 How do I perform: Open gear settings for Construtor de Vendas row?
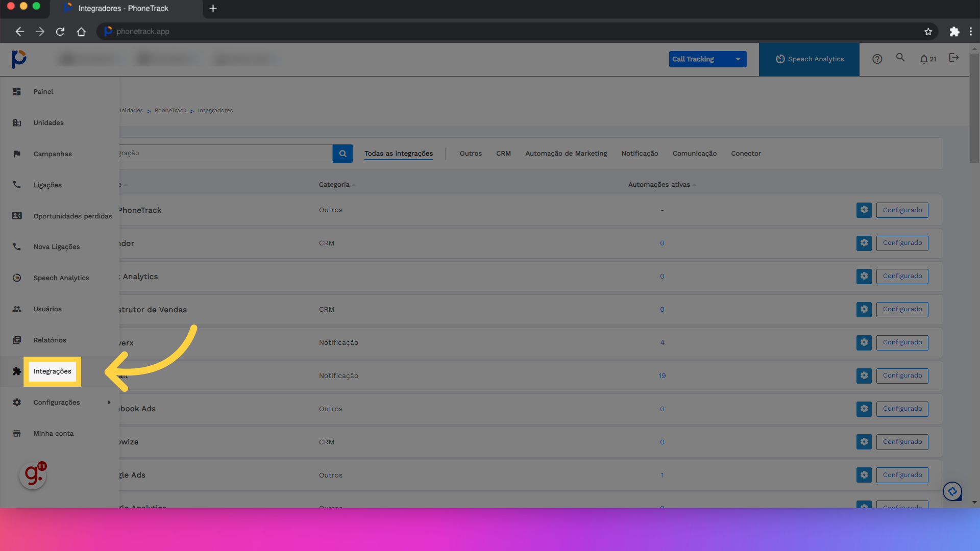[864, 310]
